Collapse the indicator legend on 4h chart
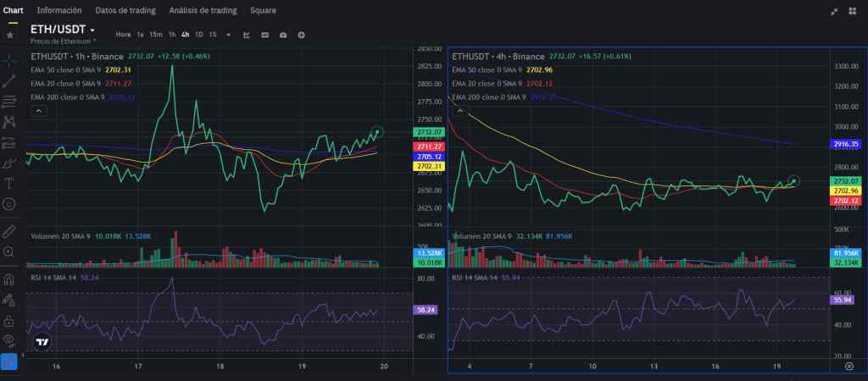The image size is (868, 381). [460, 109]
